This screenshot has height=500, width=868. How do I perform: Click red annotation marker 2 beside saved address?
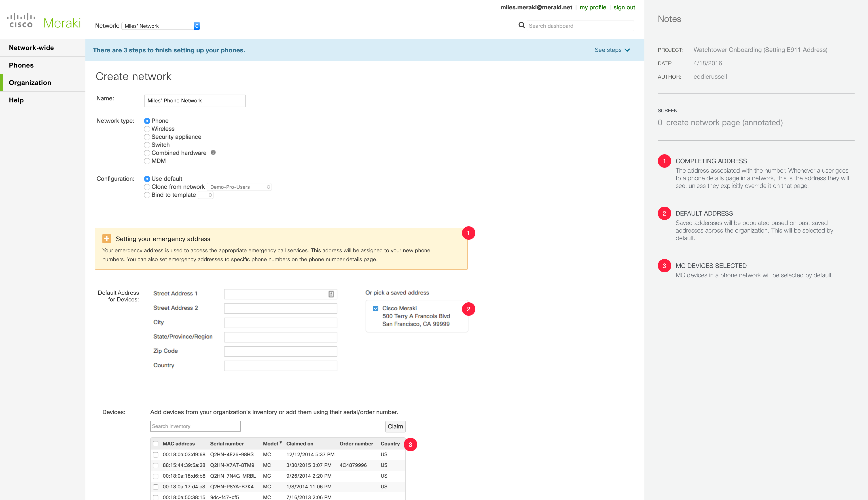468,309
